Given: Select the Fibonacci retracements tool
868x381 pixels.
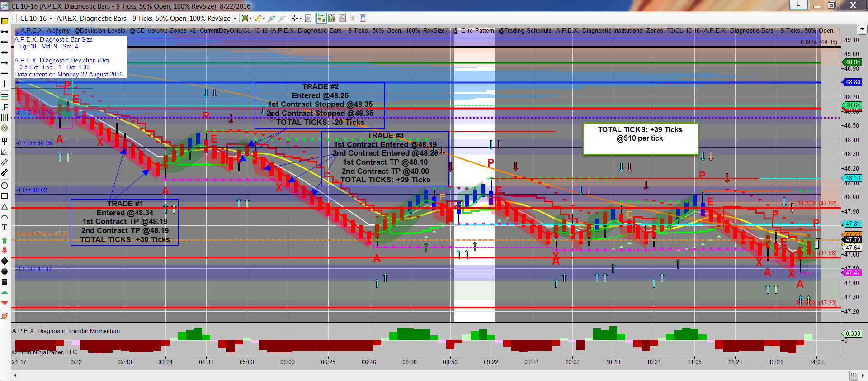Looking at the screenshot, I should (x=5, y=96).
